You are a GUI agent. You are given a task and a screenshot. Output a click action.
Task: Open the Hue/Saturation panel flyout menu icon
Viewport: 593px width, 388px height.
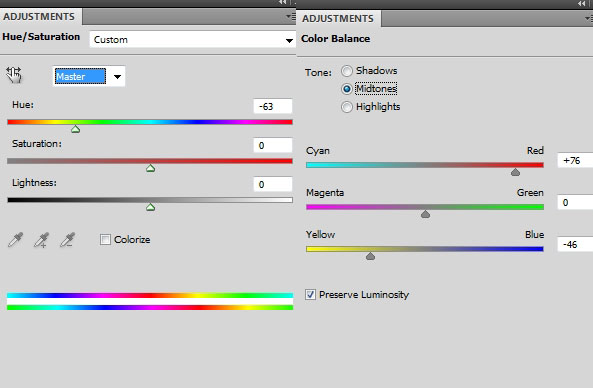(290, 17)
